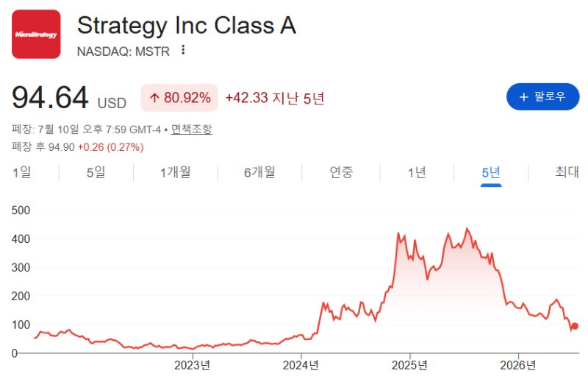Click the Strategy Inc Class A title
The height and width of the screenshot is (379, 588).
pos(187,26)
